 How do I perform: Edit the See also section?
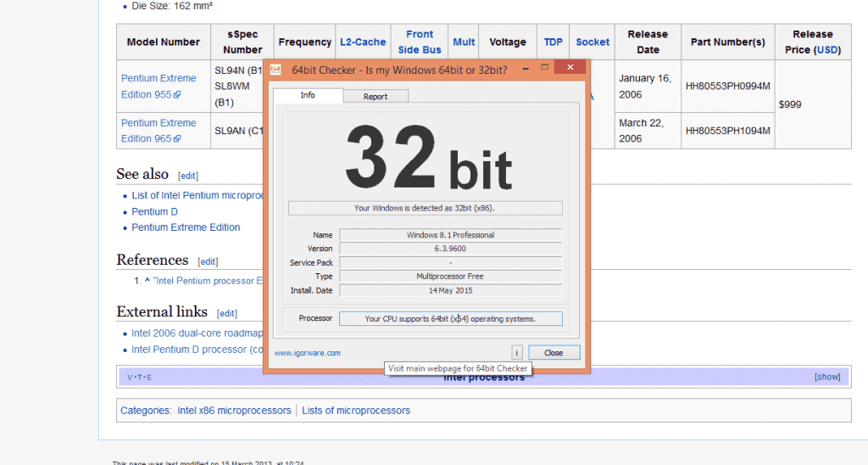click(x=188, y=176)
